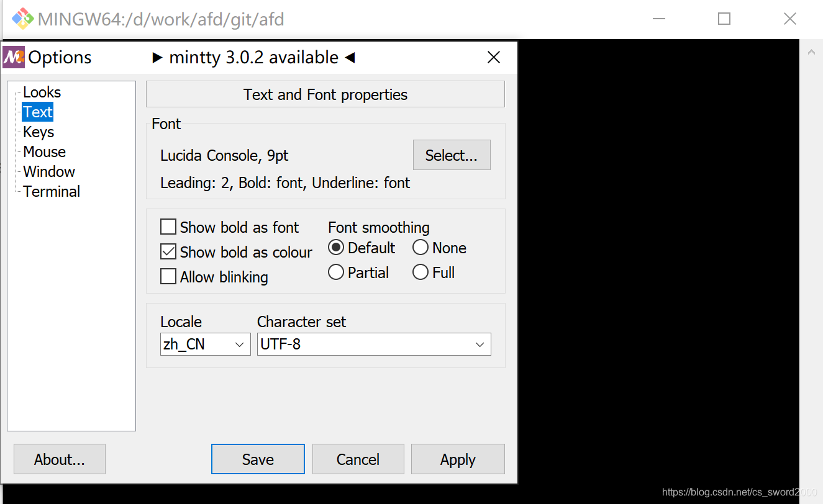Choose Partial font smoothing
The image size is (823, 504).
coord(358,272)
